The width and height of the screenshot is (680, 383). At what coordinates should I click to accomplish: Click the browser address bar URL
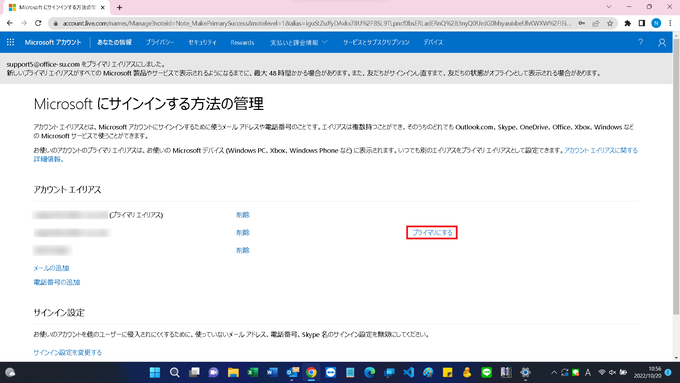[317, 23]
